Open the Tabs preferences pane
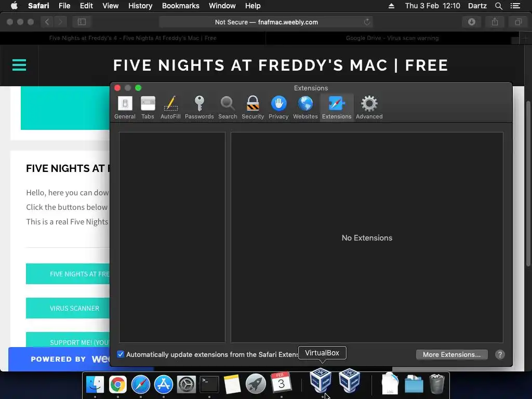The width and height of the screenshot is (532, 399). click(148, 108)
